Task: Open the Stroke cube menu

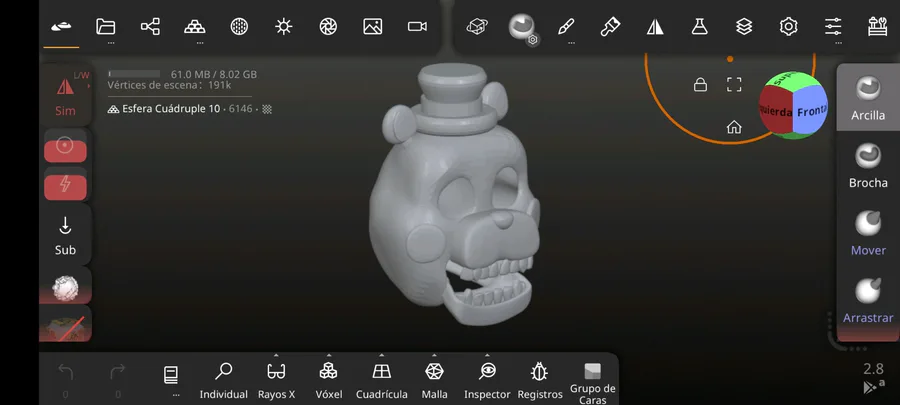Action: click(477, 26)
